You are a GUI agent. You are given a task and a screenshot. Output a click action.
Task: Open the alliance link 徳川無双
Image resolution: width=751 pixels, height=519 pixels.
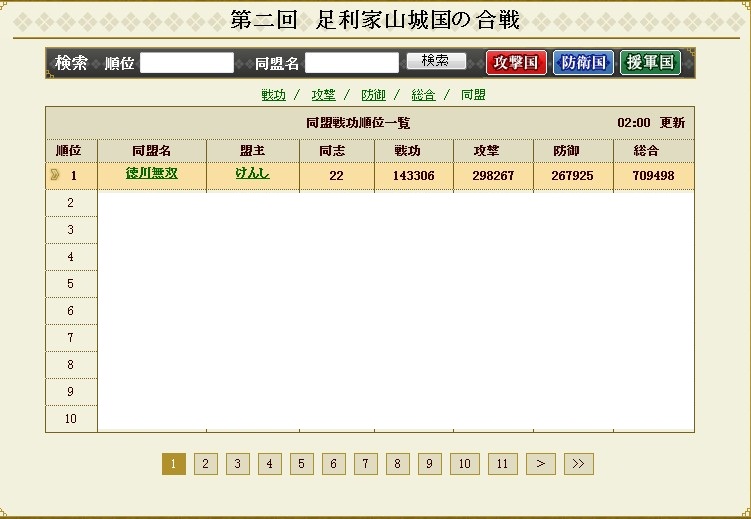coord(151,173)
